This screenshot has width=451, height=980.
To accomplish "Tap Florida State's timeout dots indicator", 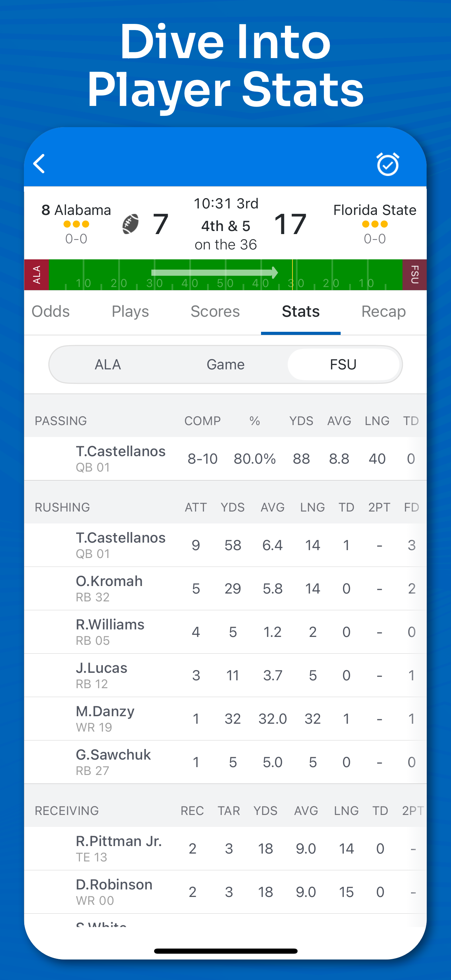I will (374, 224).
